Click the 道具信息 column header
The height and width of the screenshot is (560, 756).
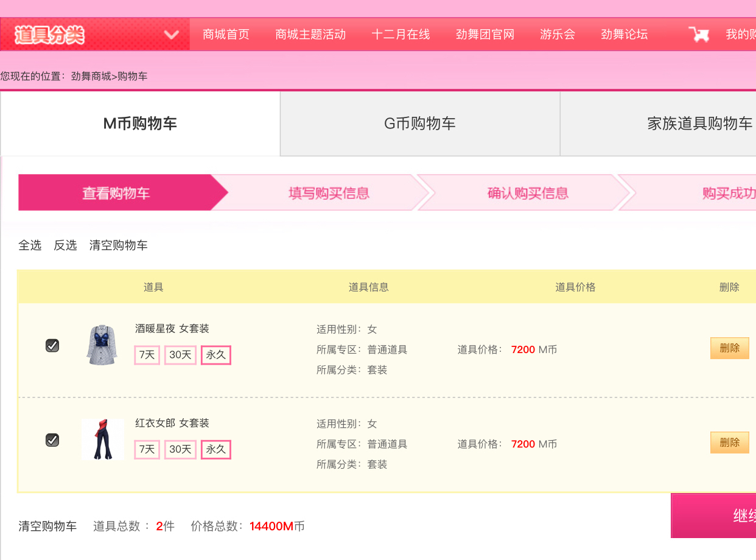click(369, 287)
